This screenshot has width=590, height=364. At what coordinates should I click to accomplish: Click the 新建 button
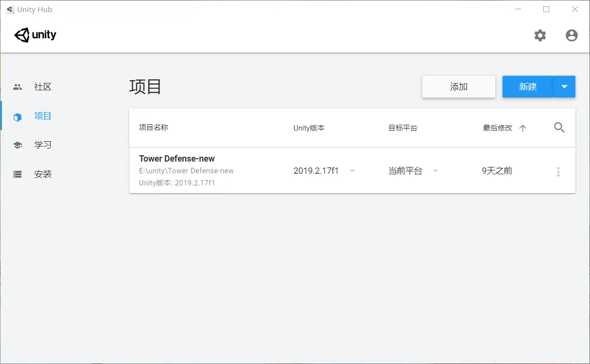point(528,86)
